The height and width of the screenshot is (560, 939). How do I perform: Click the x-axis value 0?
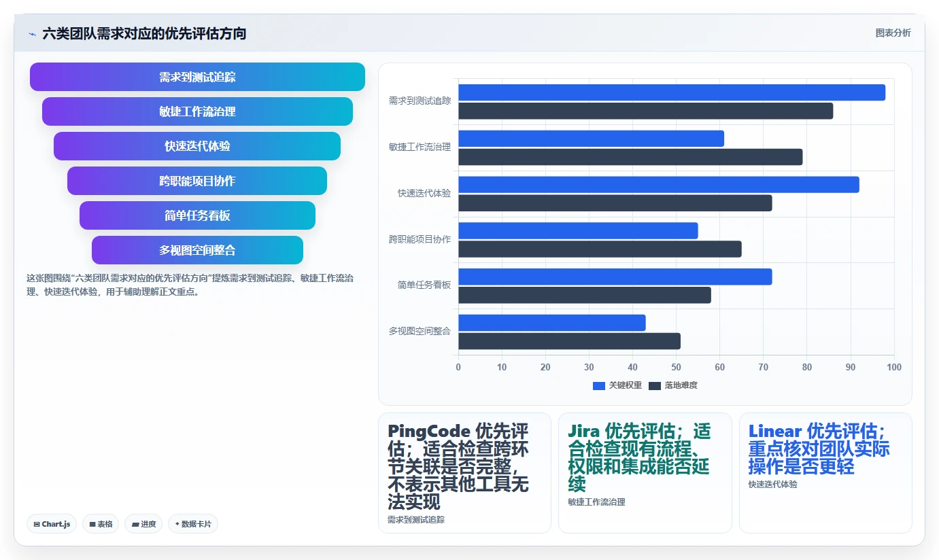pyautogui.click(x=458, y=367)
